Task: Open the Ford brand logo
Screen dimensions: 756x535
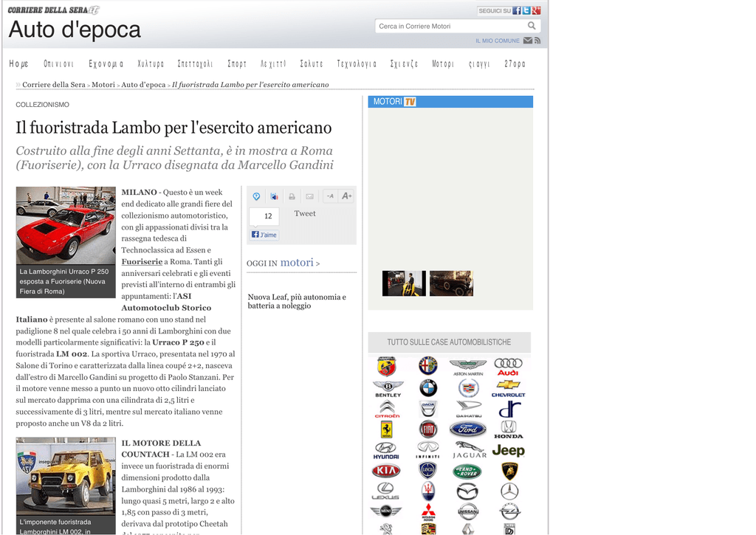Action: (x=467, y=429)
